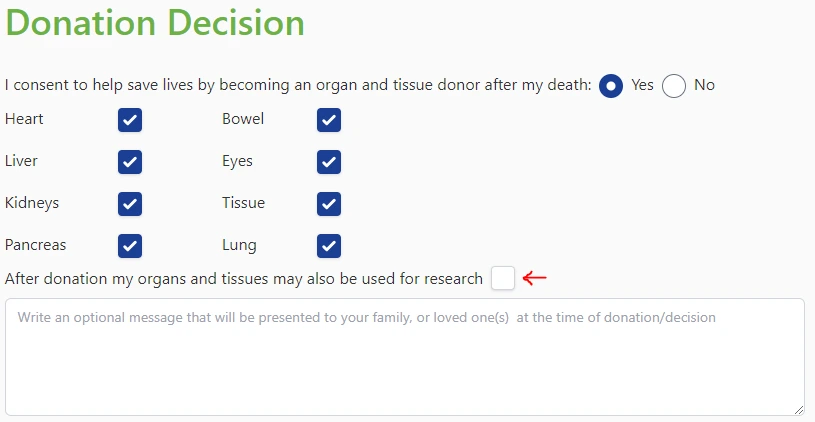The height and width of the screenshot is (422, 815).
Task: Untick the Tissue checkbox
Action: point(329,204)
